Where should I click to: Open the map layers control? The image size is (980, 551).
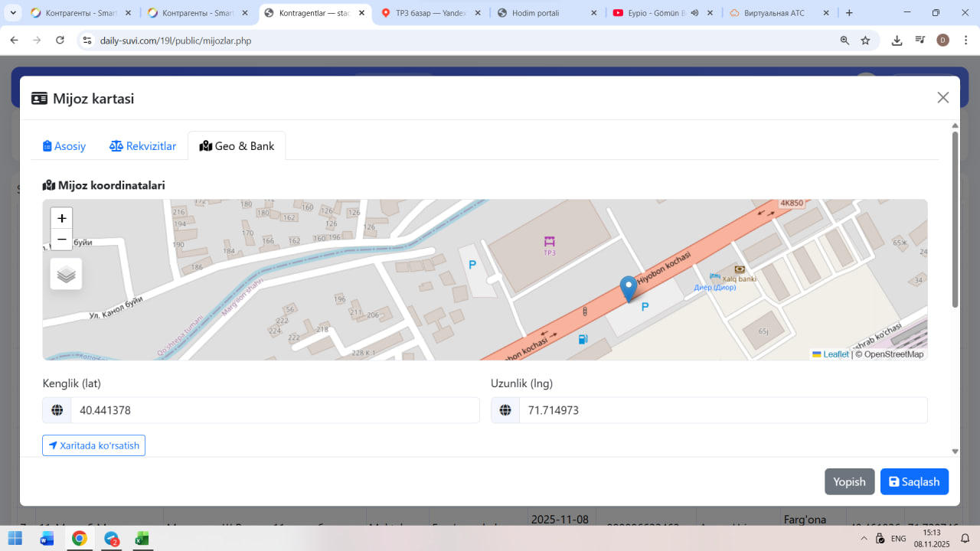tap(66, 274)
